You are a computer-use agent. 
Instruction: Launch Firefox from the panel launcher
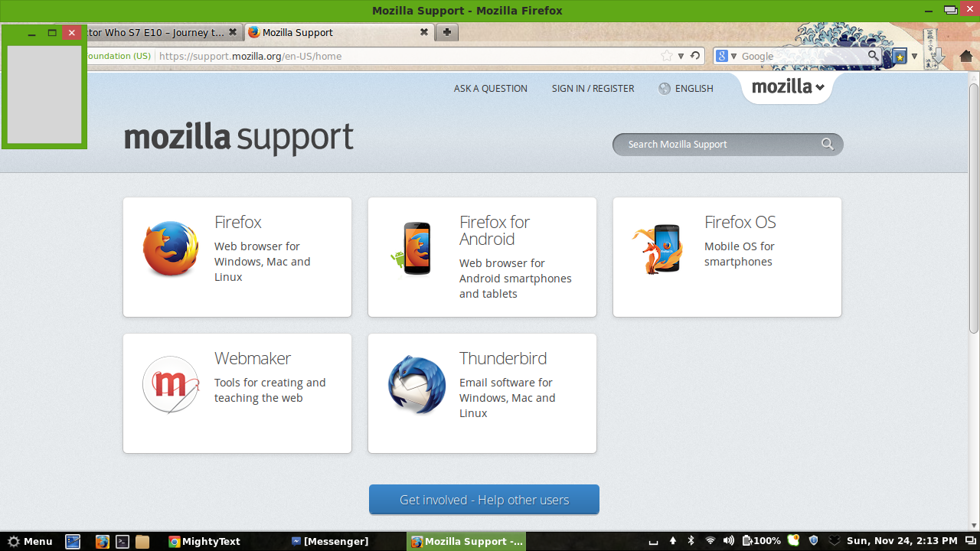coord(103,541)
